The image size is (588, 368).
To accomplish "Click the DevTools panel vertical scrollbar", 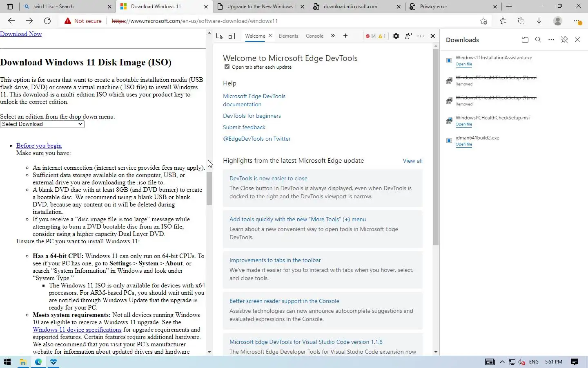I will (436, 147).
